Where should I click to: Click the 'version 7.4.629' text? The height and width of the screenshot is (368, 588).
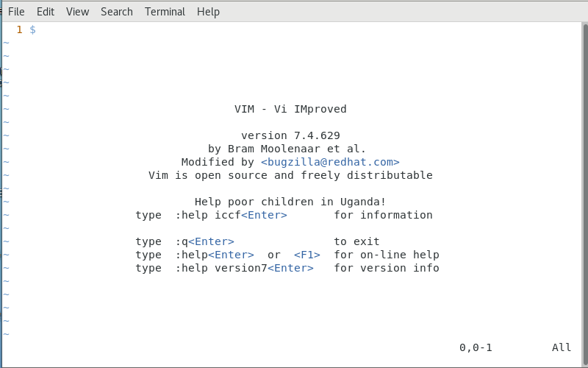(290, 135)
